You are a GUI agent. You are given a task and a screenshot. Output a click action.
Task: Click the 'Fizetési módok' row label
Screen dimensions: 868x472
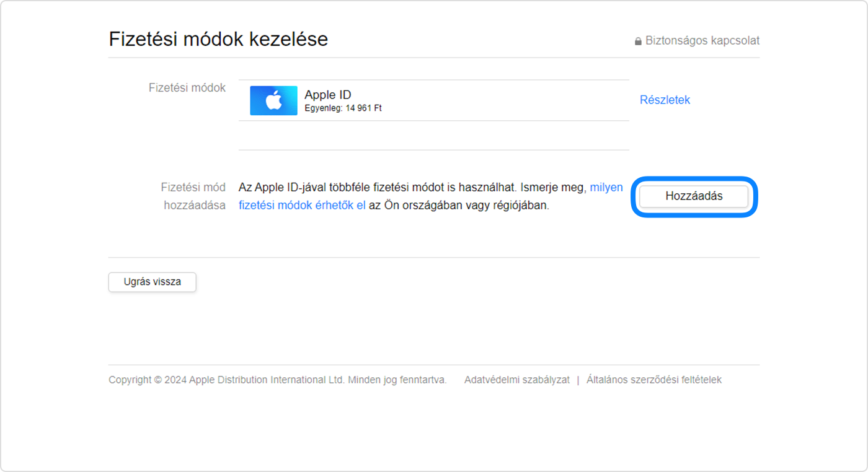(187, 88)
